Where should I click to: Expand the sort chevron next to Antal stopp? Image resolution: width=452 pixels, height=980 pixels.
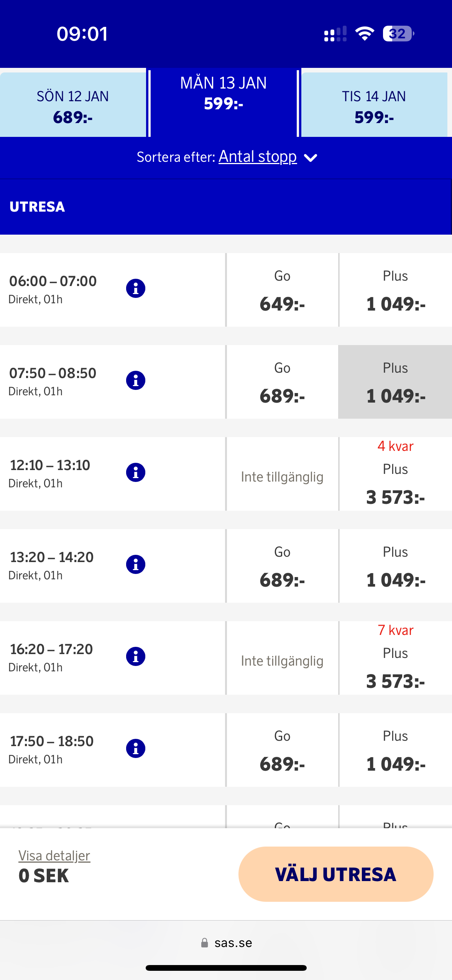click(311, 158)
